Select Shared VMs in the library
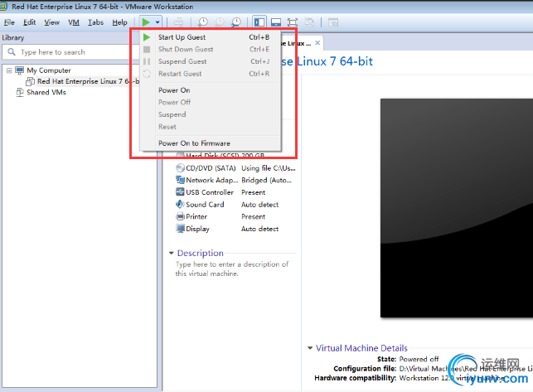 click(x=46, y=93)
